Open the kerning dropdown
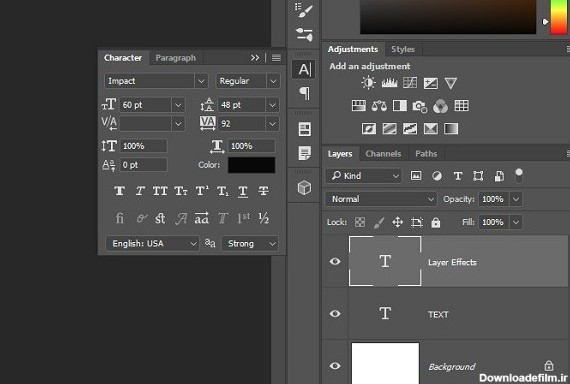 [178, 124]
